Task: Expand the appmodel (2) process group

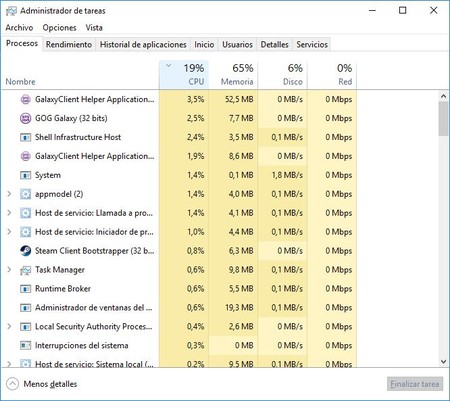Action: click(x=9, y=194)
